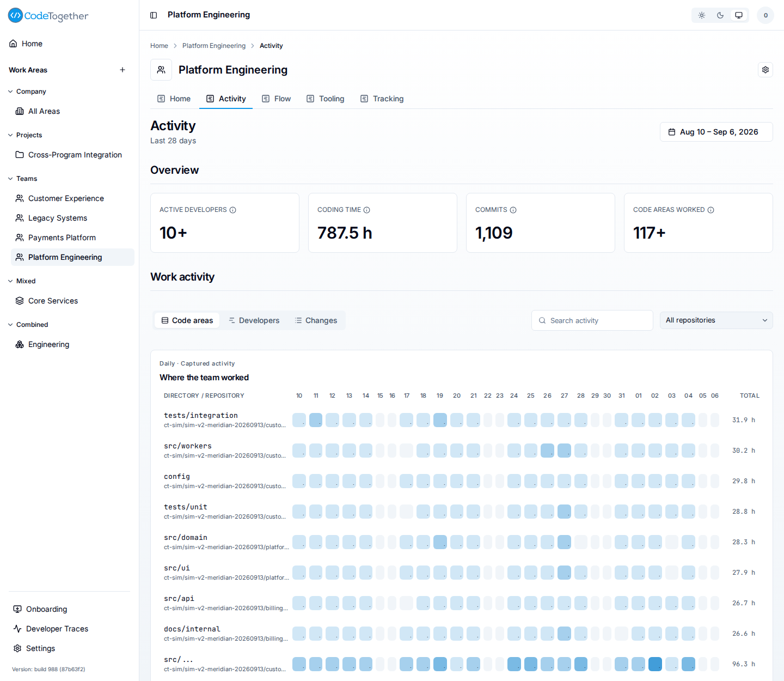Click Commits info icon
This screenshot has height=681, width=784.
513,210
